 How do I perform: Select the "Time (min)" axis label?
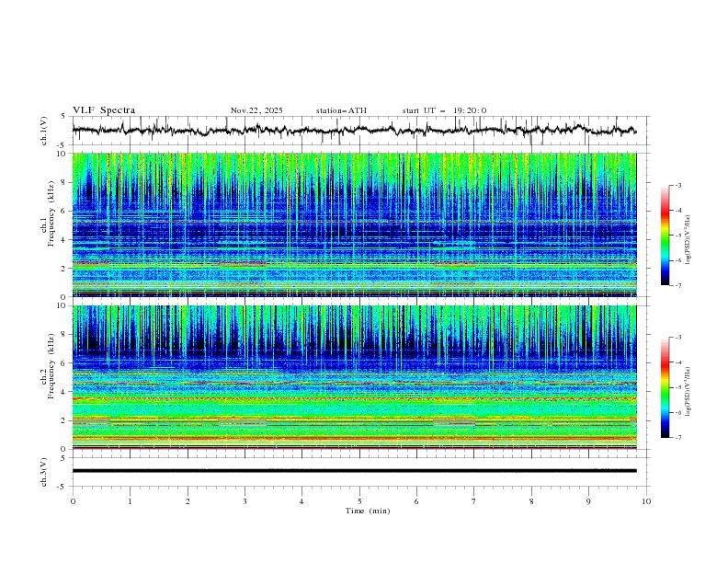(x=368, y=511)
